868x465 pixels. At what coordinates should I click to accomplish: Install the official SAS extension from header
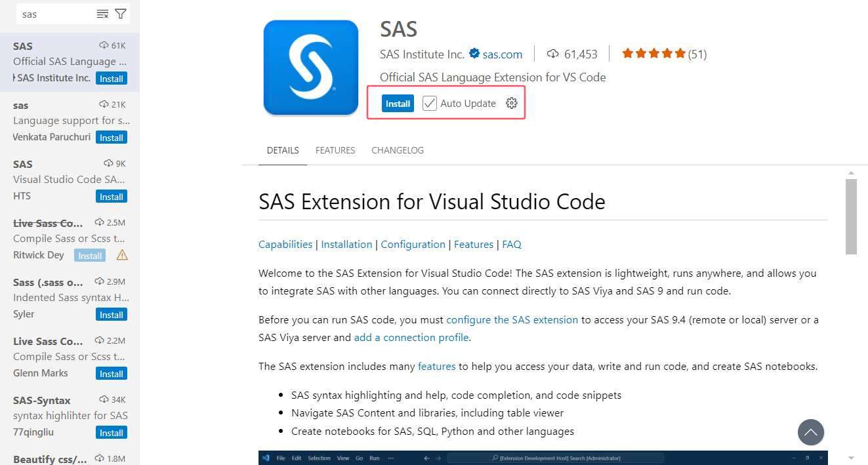pyautogui.click(x=398, y=103)
